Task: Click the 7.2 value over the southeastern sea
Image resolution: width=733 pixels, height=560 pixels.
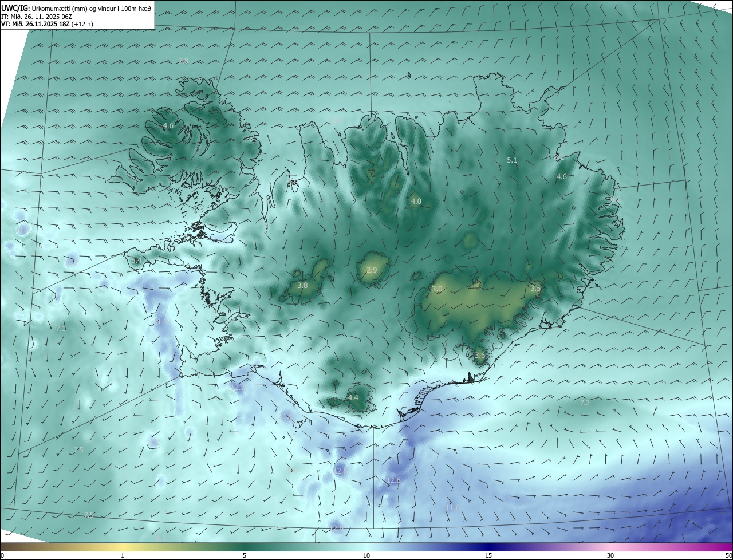Action: 585,403
